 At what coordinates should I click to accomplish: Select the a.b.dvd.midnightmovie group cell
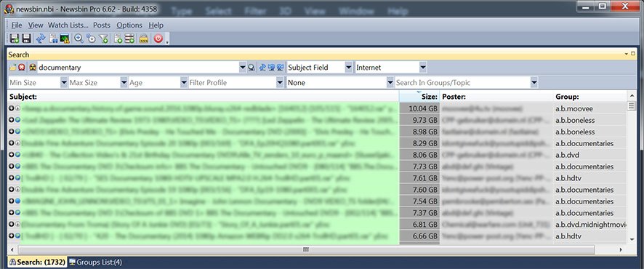[589, 224]
